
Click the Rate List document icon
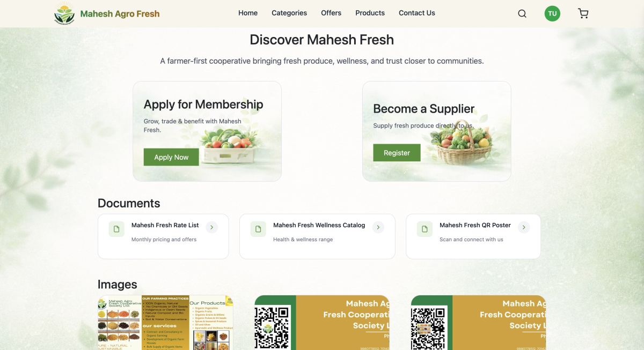(x=116, y=229)
